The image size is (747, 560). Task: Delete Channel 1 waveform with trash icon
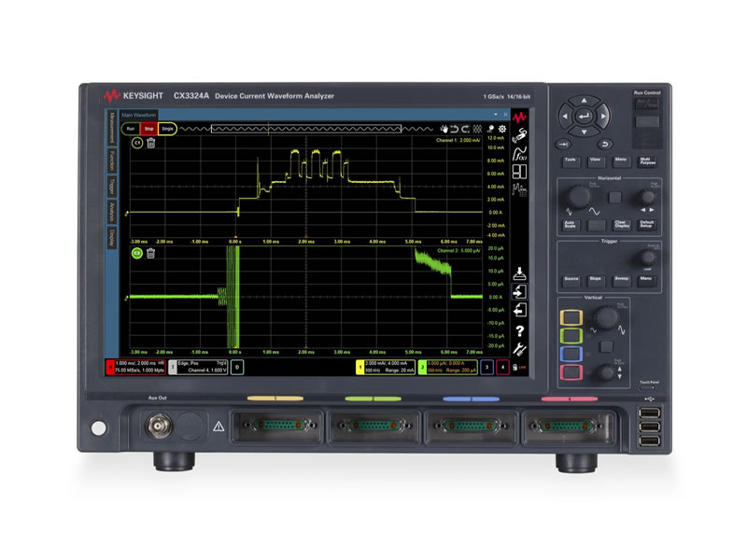pyautogui.click(x=151, y=143)
